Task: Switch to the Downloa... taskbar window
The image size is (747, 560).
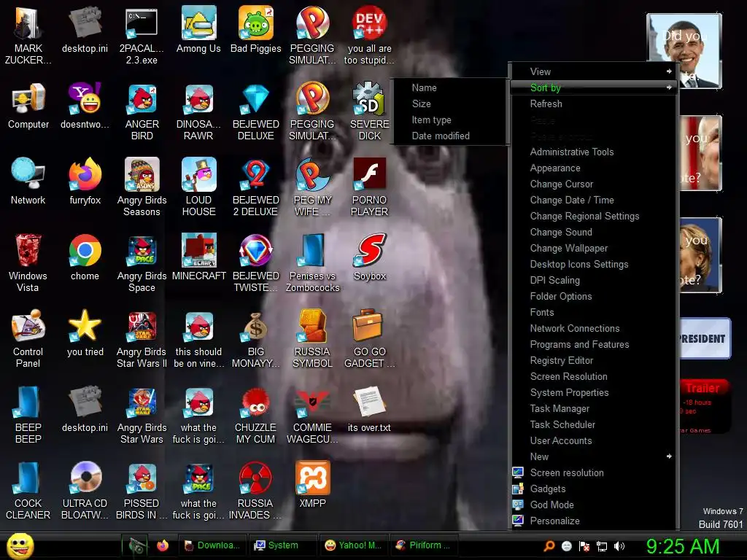Action: coord(212,545)
